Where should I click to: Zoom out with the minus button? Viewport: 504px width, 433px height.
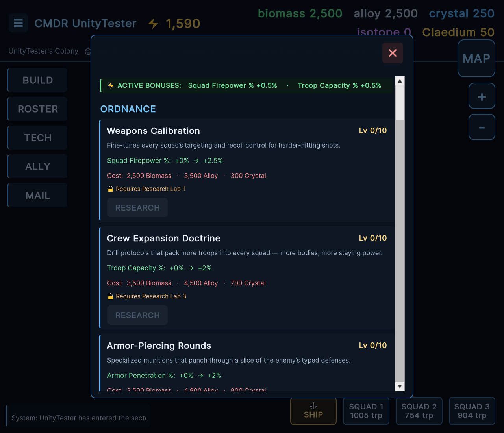point(482,127)
